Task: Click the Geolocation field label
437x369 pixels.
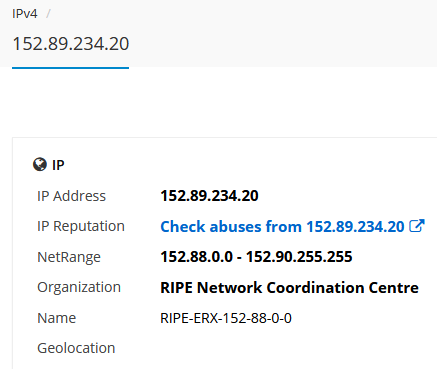Action: 76,348
